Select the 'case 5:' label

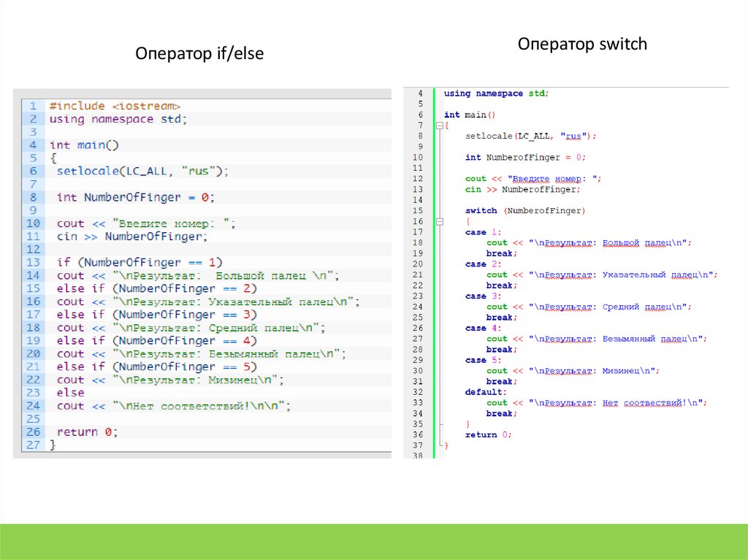(x=484, y=360)
